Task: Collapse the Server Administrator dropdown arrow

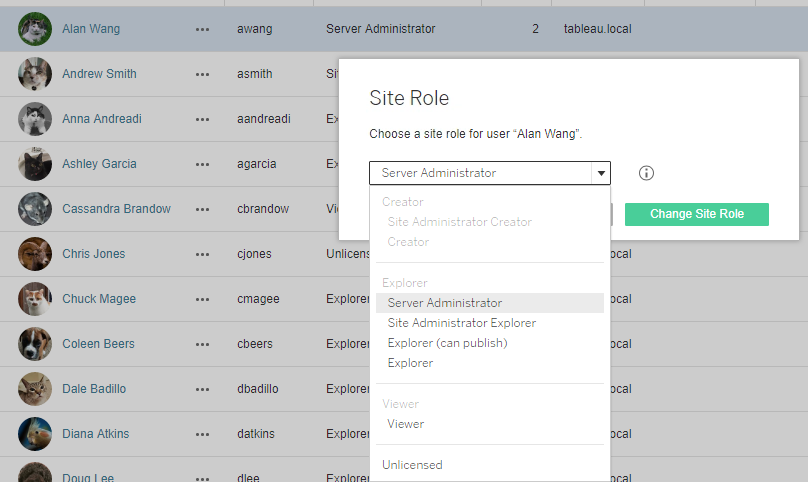Action: tap(601, 173)
